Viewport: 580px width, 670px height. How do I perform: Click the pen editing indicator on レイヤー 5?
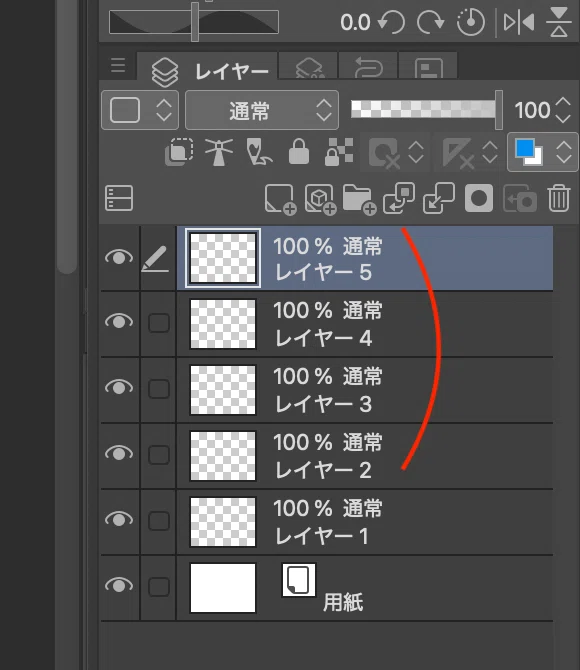(155, 258)
